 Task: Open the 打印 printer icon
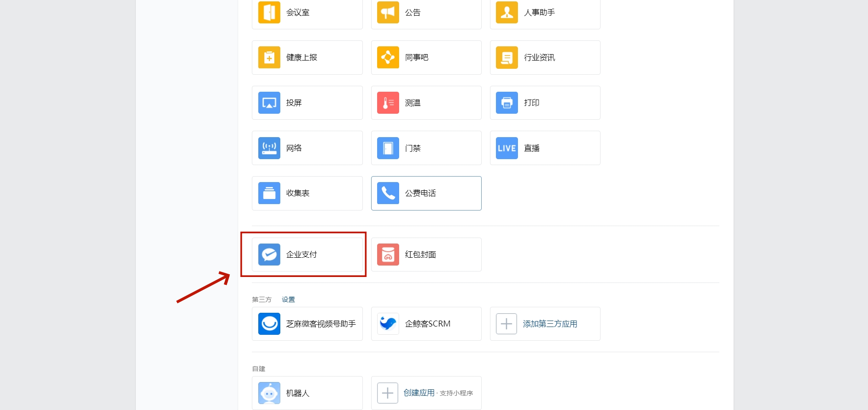507,103
